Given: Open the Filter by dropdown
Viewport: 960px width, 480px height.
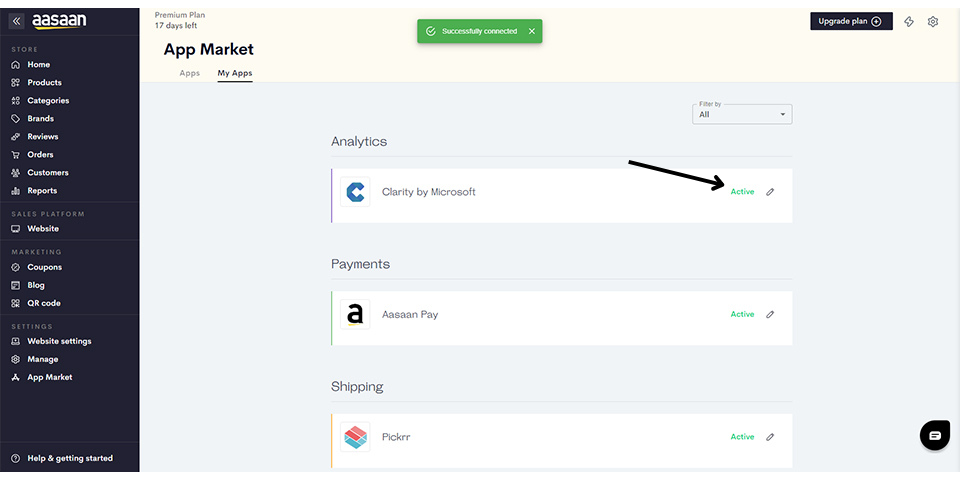Looking at the screenshot, I should point(742,114).
